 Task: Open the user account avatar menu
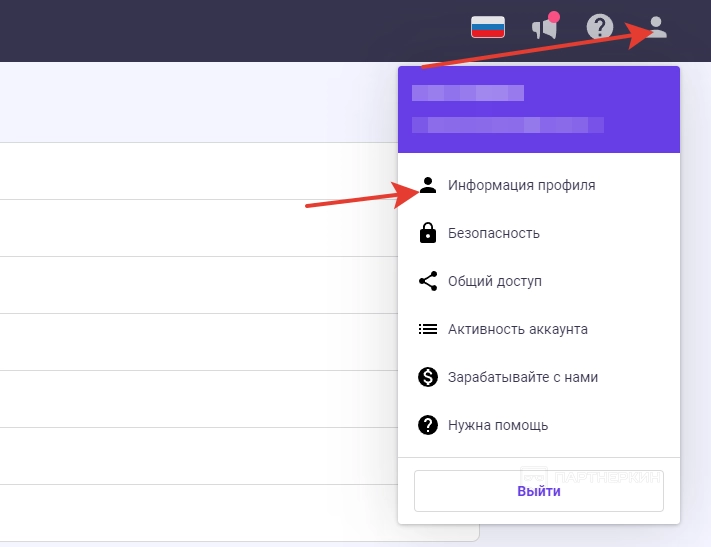[656, 27]
